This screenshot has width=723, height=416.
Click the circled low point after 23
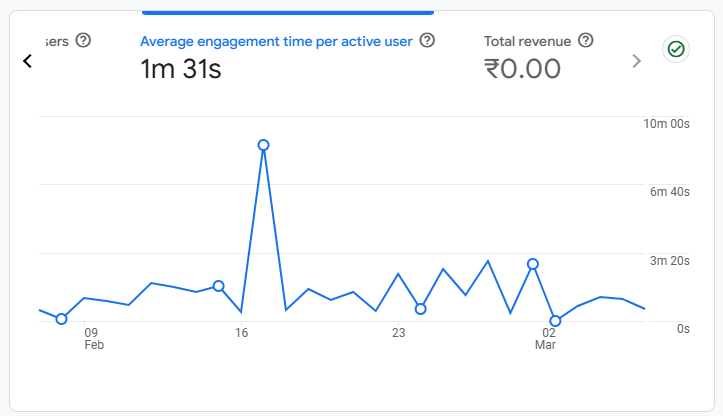(421, 309)
